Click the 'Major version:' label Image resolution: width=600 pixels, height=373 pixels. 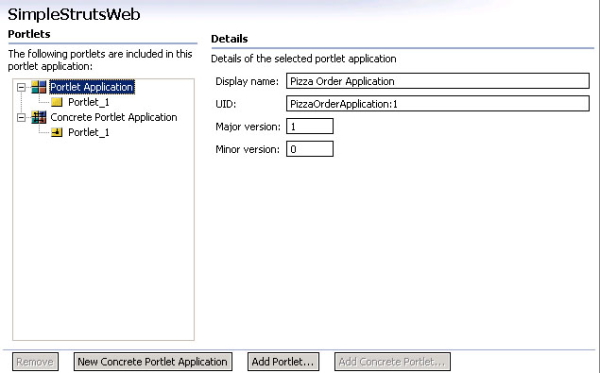coord(248,126)
